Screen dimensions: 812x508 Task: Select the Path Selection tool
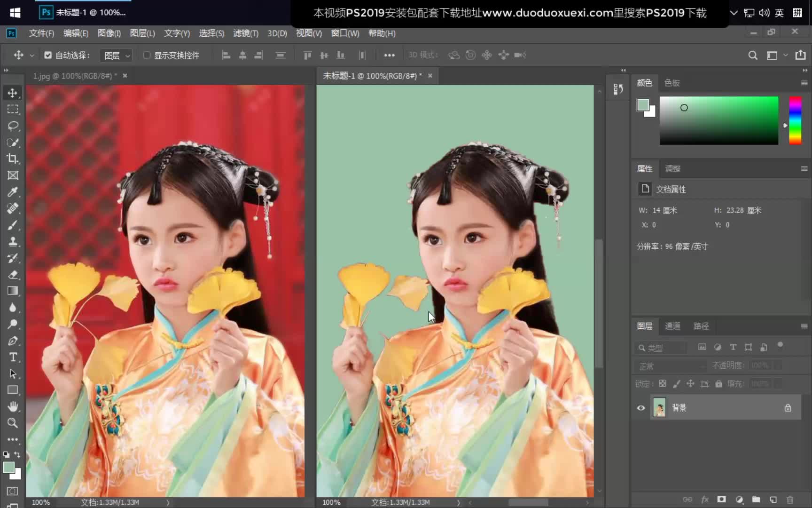point(13,373)
